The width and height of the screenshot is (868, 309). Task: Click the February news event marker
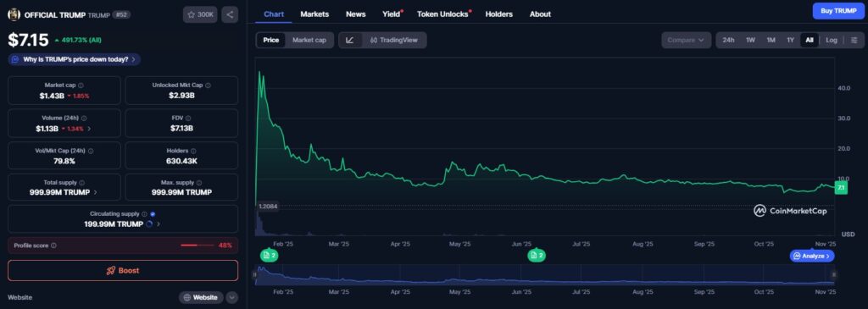point(269,256)
